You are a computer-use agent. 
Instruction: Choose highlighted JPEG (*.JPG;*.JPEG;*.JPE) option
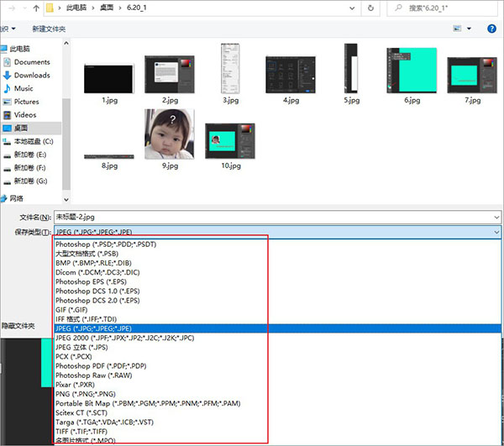click(x=278, y=328)
